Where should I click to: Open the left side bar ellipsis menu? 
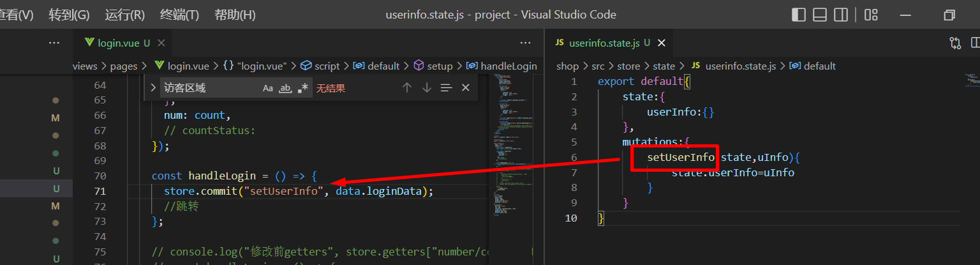pos(54,43)
